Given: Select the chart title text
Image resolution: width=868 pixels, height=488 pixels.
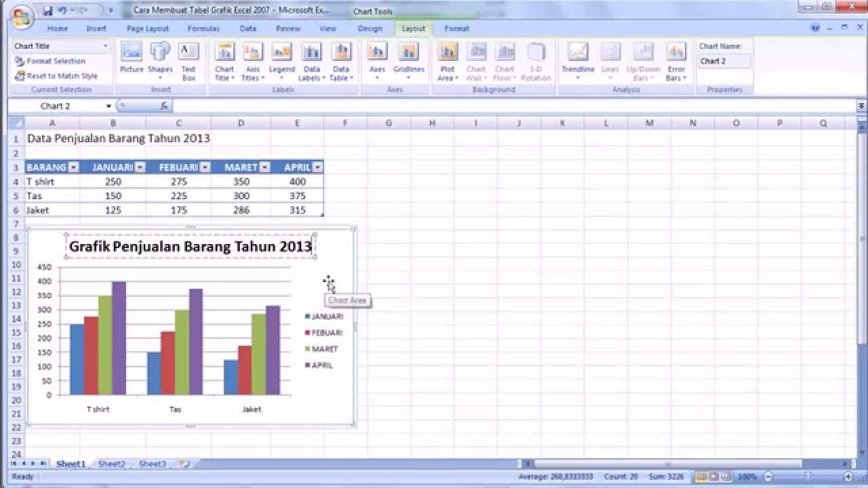Looking at the screenshot, I should click(x=191, y=247).
